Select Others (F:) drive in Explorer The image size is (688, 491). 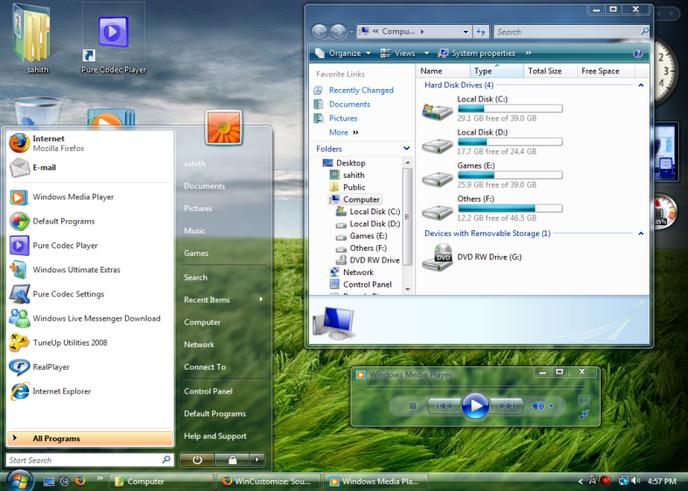coord(491,209)
